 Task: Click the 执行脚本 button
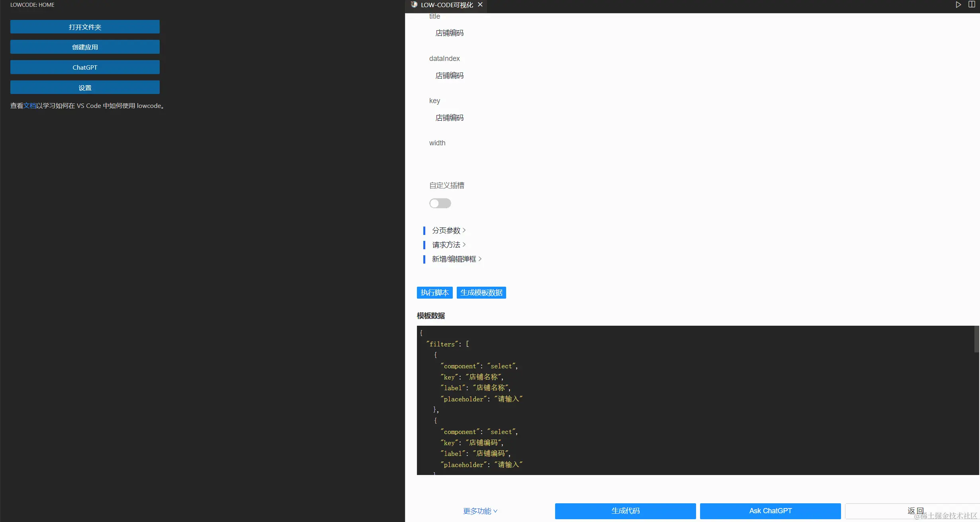click(434, 292)
